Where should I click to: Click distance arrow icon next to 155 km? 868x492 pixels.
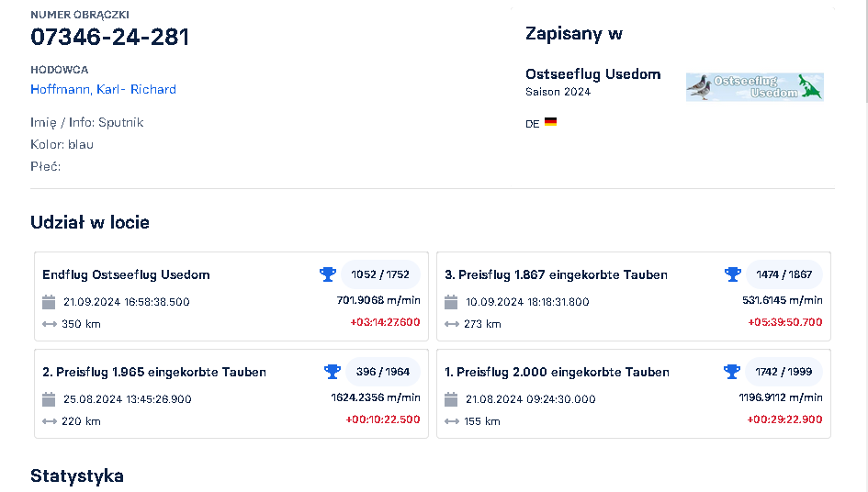451,421
